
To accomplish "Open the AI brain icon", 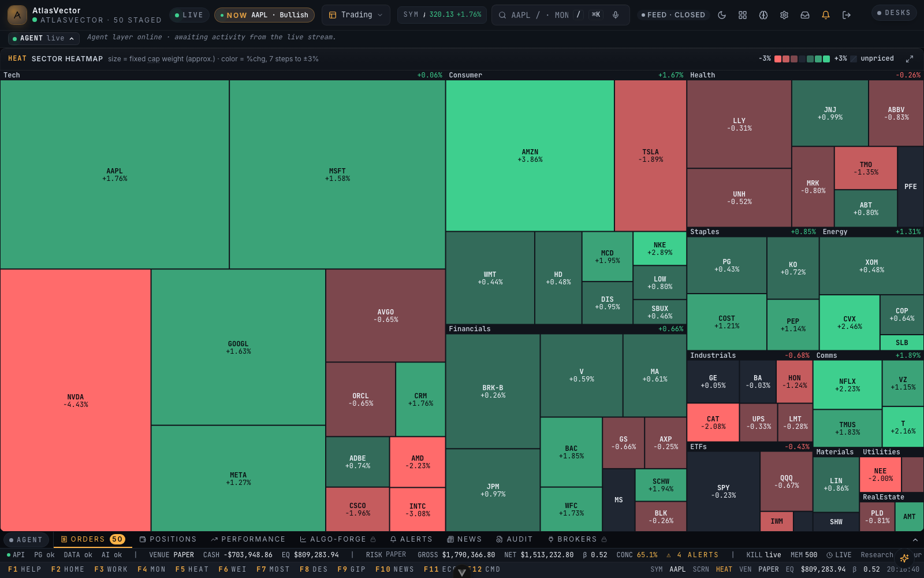I will pyautogui.click(x=763, y=15).
